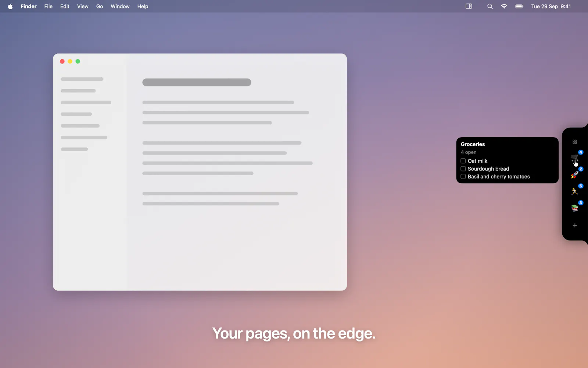
Task: Open the Help menu
Action: pos(143,6)
